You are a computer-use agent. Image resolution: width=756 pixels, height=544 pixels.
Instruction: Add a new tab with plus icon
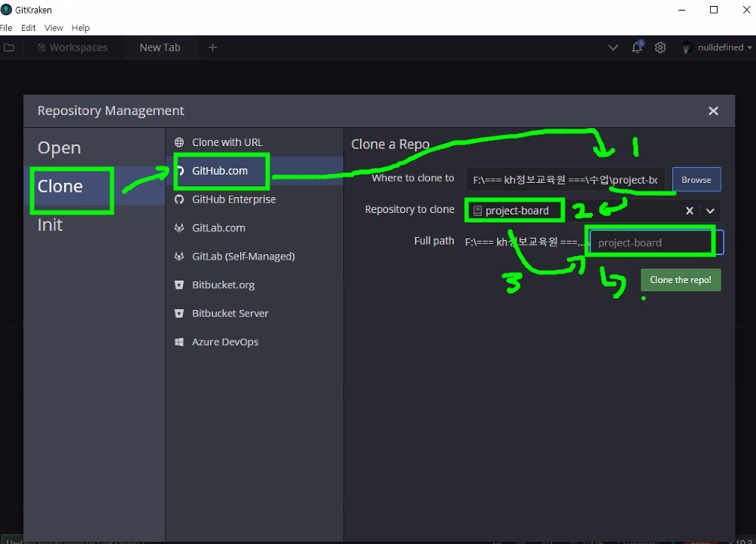pyautogui.click(x=212, y=47)
